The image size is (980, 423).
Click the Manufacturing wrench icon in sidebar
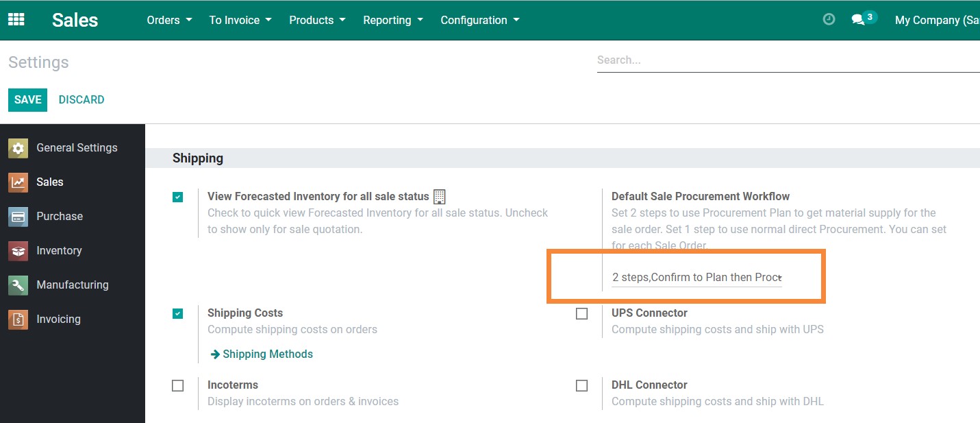18,285
